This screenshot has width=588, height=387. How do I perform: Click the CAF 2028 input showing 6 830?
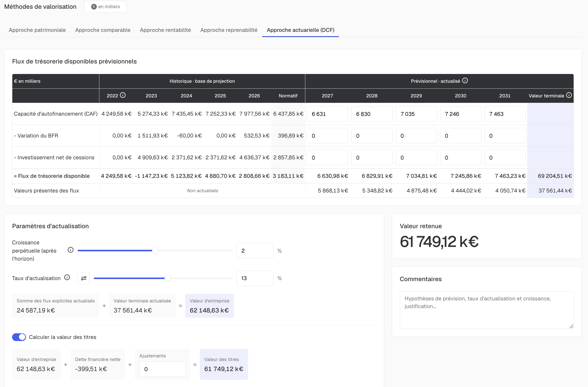(372, 114)
